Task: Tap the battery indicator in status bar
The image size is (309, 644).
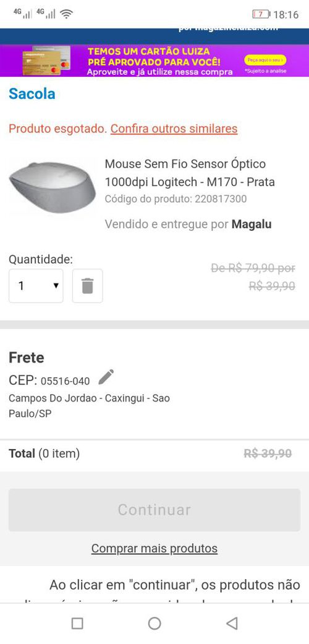Action: pos(261,14)
